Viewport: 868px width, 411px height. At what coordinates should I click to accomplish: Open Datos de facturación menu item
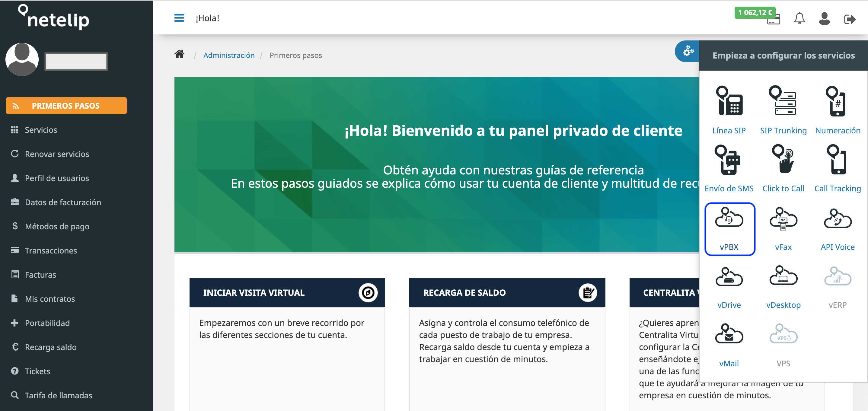pos(56,202)
